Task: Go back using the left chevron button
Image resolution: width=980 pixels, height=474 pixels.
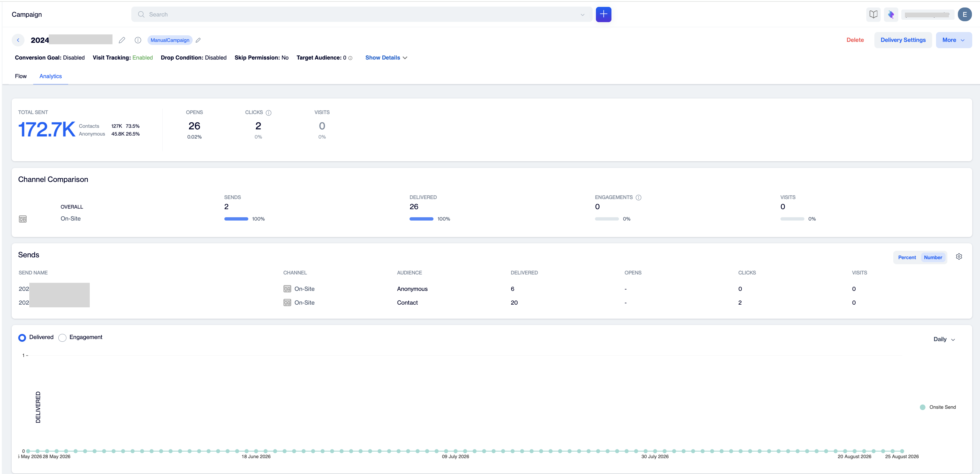Action: click(x=18, y=40)
